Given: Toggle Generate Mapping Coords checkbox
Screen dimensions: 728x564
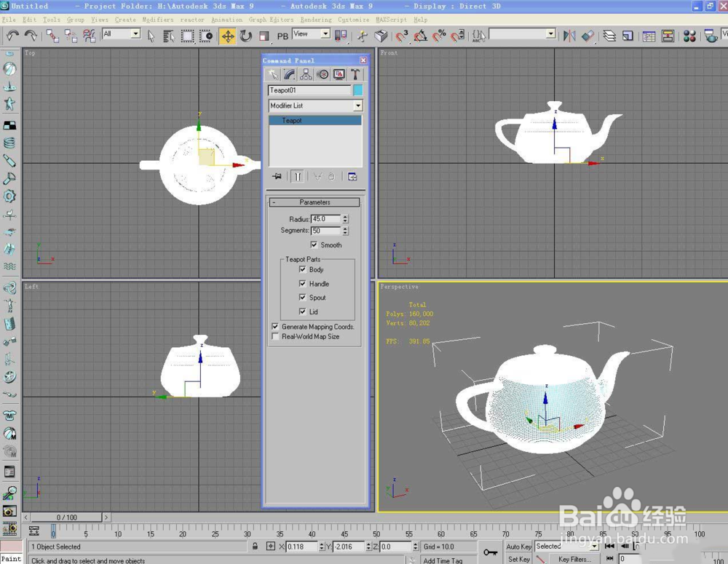Looking at the screenshot, I should point(275,326).
